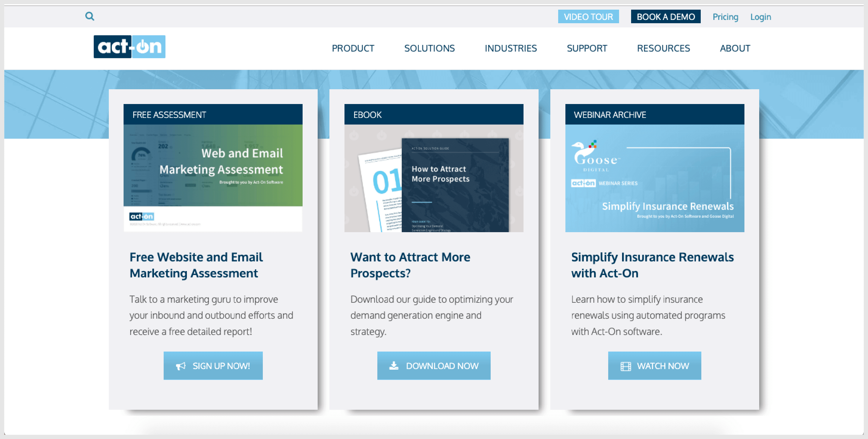Open the PRODUCT menu item
This screenshot has height=439, width=868.
click(x=353, y=48)
